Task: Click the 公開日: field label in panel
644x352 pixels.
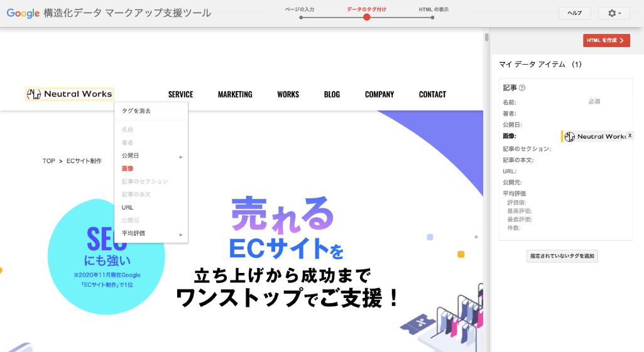Action: pyautogui.click(x=512, y=124)
